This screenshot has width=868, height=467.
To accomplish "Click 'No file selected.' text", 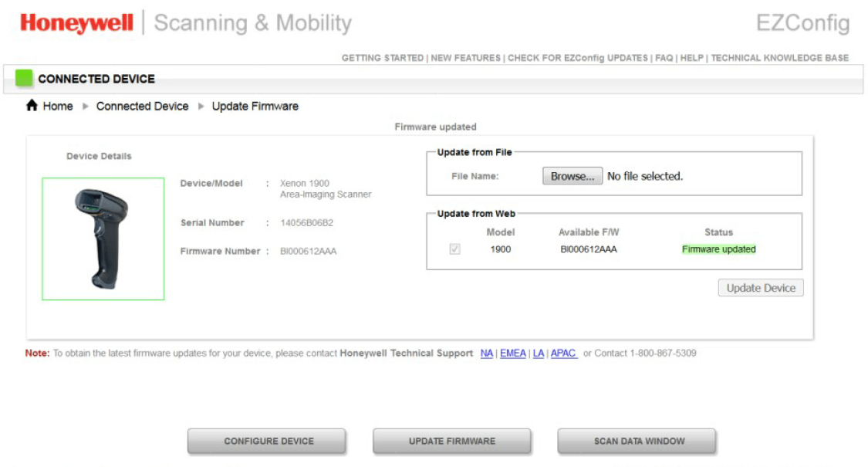I will point(645,176).
